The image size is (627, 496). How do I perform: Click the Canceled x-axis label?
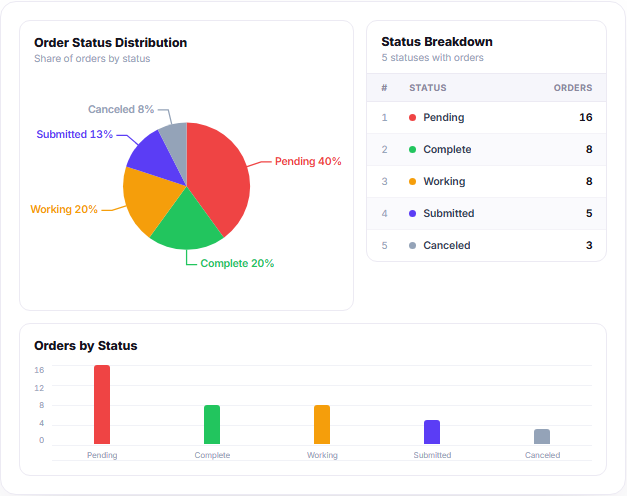point(542,455)
